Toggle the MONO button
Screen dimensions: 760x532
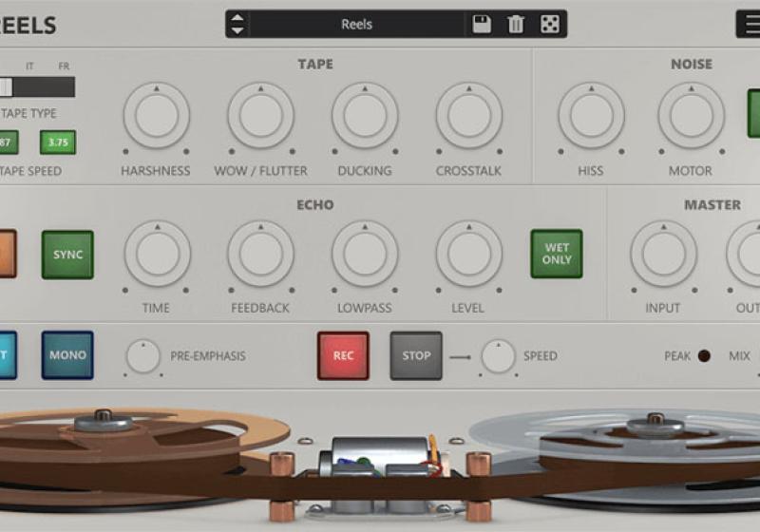pyautogui.click(x=67, y=355)
